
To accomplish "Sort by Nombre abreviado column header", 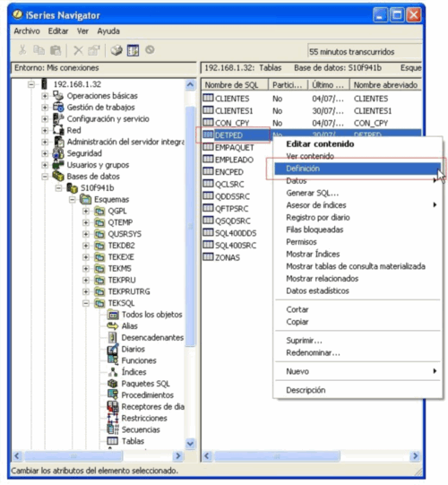I will (x=385, y=85).
